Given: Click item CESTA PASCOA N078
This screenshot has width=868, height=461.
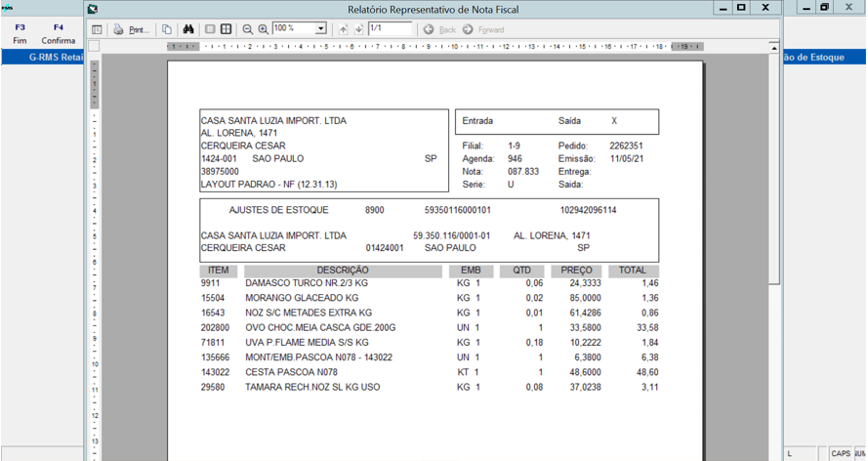Looking at the screenshot, I should point(291,372).
